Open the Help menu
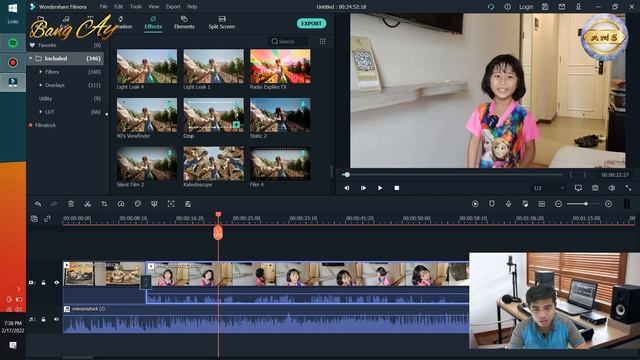This screenshot has width=640, height=360. click(x=192, y=7)
